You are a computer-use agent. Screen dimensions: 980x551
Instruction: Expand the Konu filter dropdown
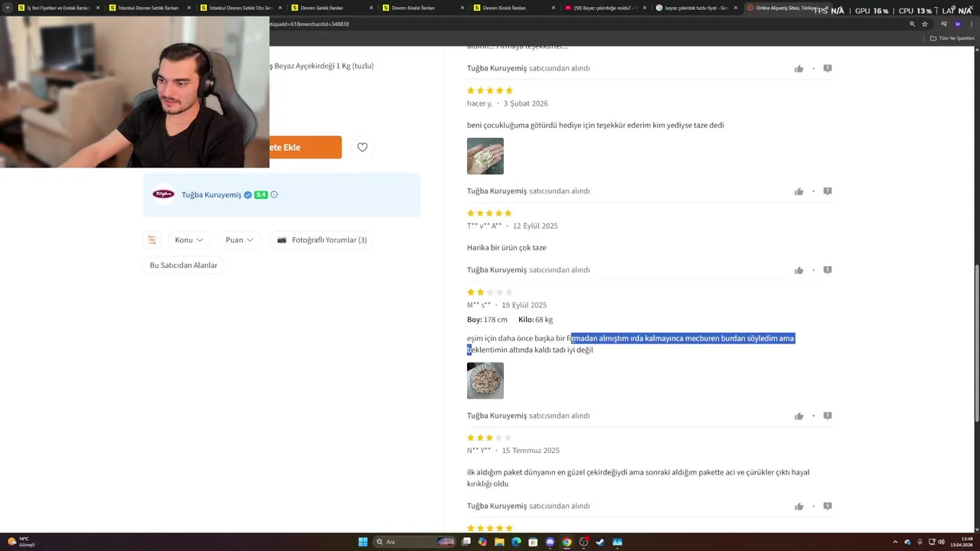tap(189, 240)
